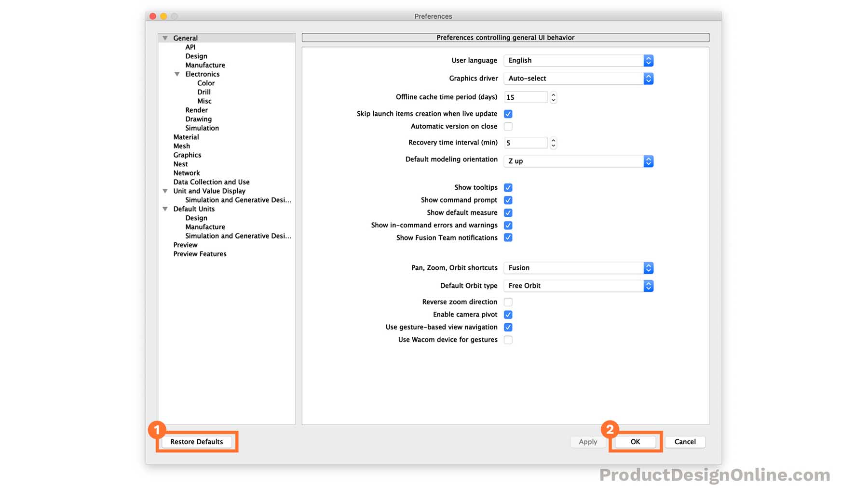Select the Unit and Value Display category
This screenshot has width=868, height=488.
click(209, 191)
